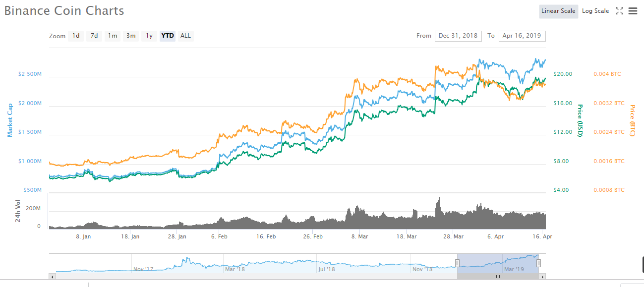Click right handle of navigator range
This screenshot has height=287, width=644.
538,263
